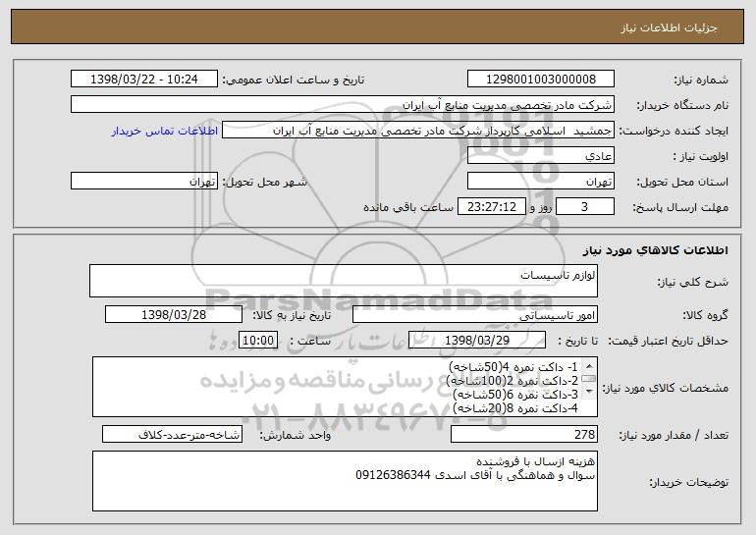Select list row 2-داکت نمره 2(100شاخه)
Viewport: 756px width, 535px height.
(513, 381)
